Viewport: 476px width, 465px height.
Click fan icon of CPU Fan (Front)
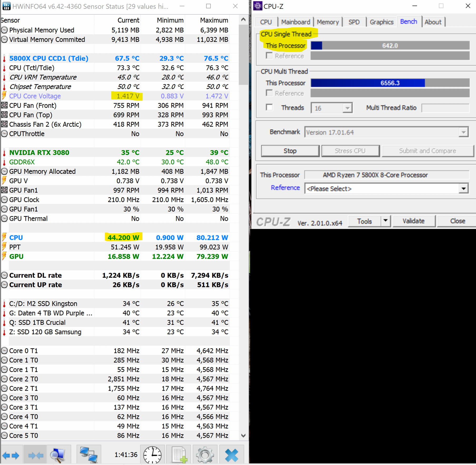click(x=4, y=105)
